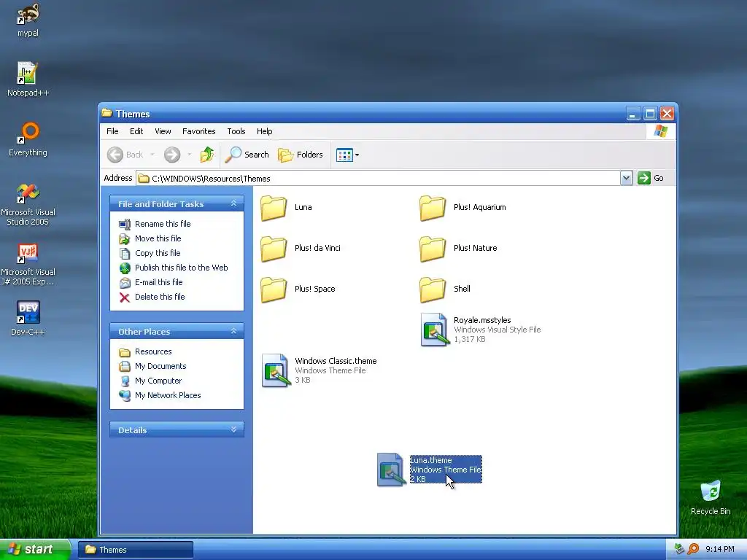Expand the Address bar dropdown
The image size is (747, 560).
tap(626, 178)
